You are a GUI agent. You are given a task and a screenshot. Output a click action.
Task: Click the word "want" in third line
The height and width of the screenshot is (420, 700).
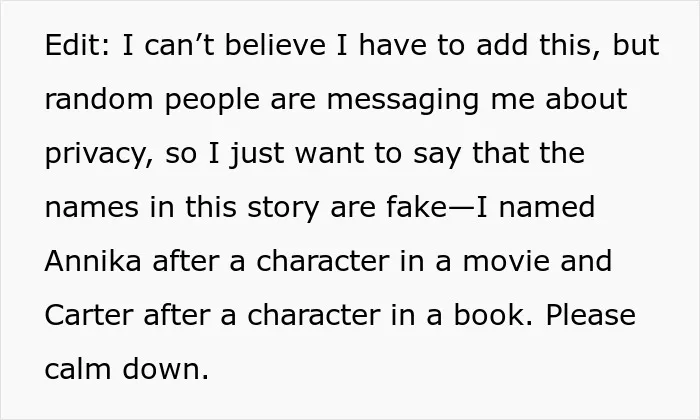[x=329, y=154]
